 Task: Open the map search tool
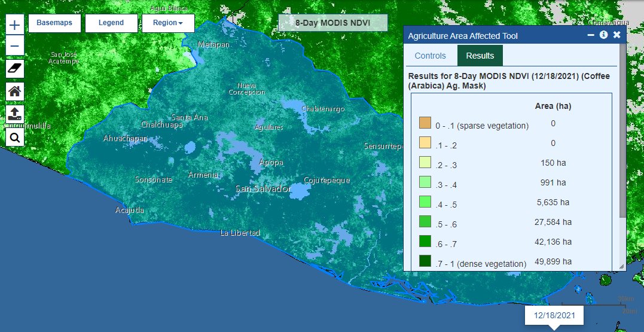point(15,137)
